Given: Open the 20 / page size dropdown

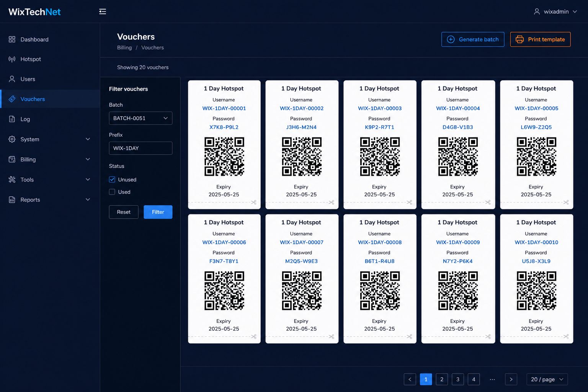Looking at the screenshot, I should (x=547, y=379).
